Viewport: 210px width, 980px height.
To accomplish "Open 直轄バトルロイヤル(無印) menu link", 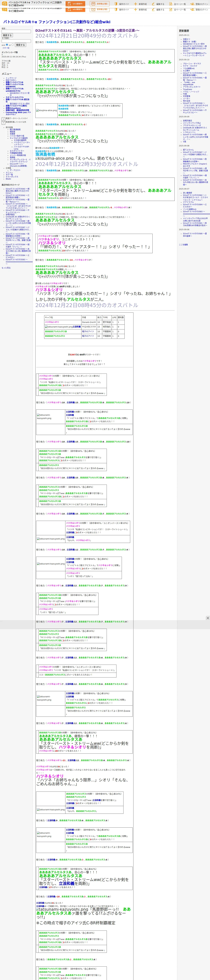I will [x=16, y=106].
